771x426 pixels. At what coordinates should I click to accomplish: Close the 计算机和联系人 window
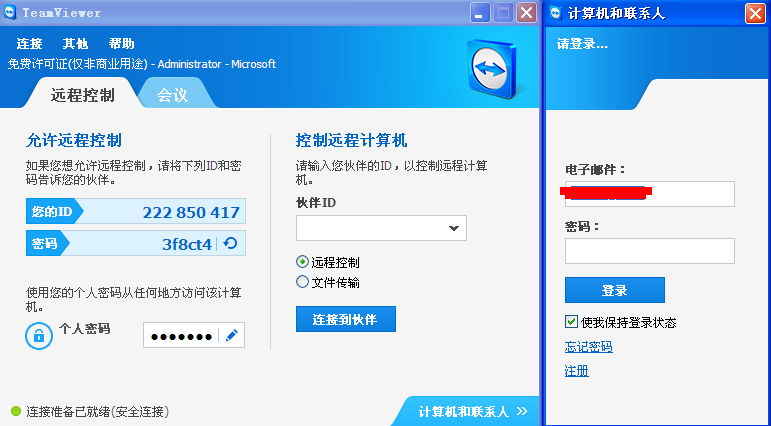(755, 13)
